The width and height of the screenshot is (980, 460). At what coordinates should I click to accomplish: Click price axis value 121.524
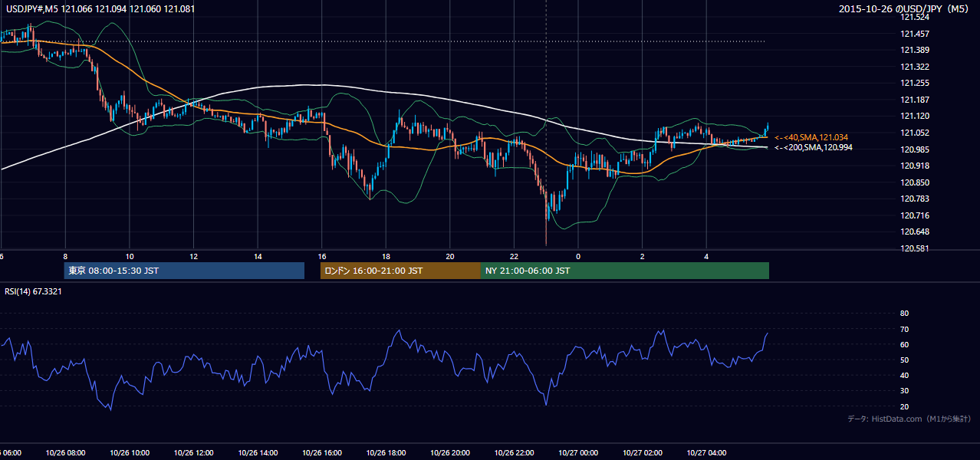[x=915, y=17]
